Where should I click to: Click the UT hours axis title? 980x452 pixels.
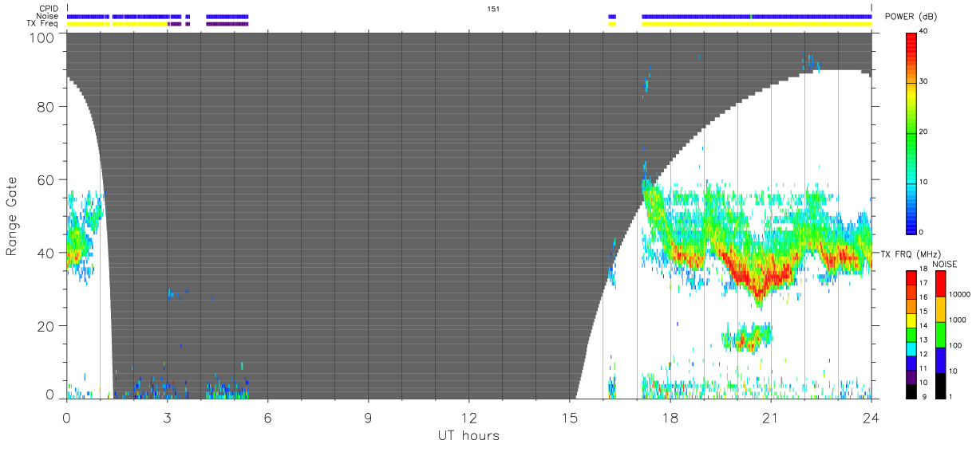click(468, 435)
